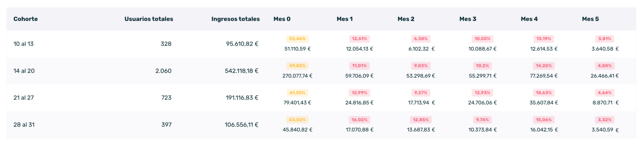
Task: Select the Mes 3 column header
Action: point(468,19)
